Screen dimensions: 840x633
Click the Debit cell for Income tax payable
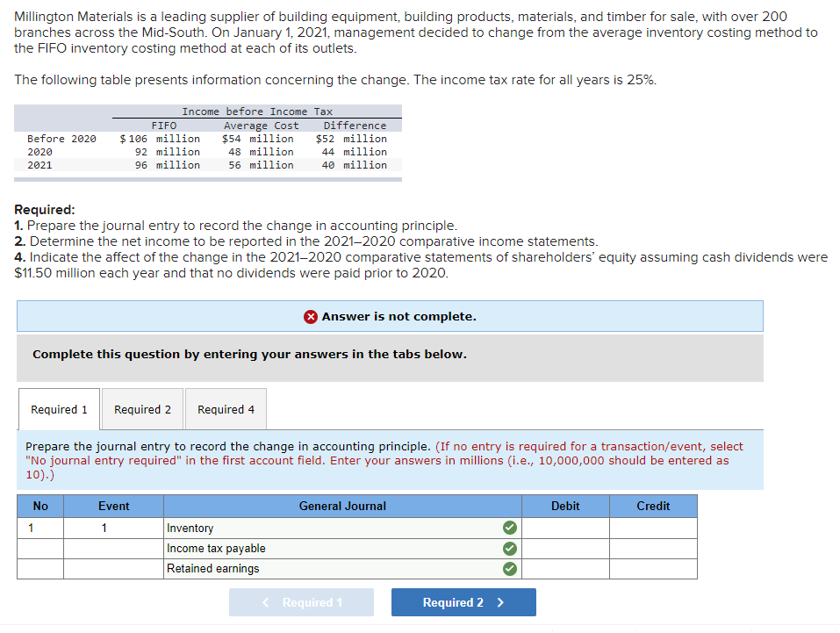coord(566,549)
